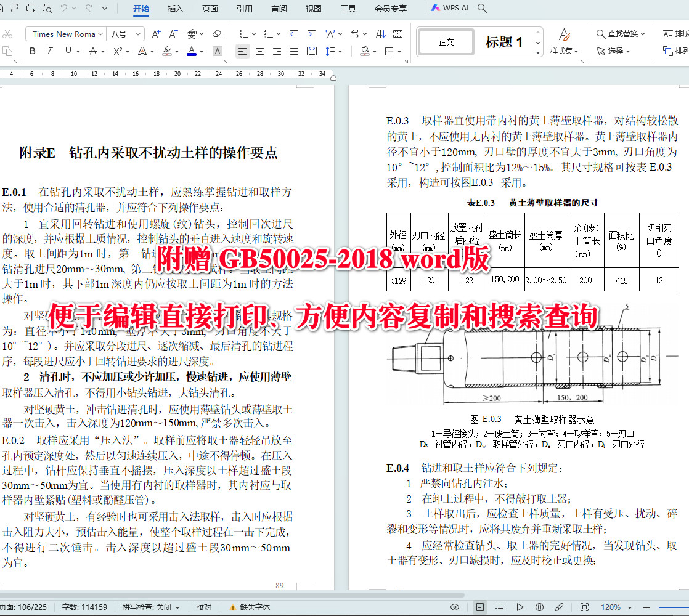Click the full screen icon in status bar
Viewport: 689px width, 616px height.
point(585,607)
